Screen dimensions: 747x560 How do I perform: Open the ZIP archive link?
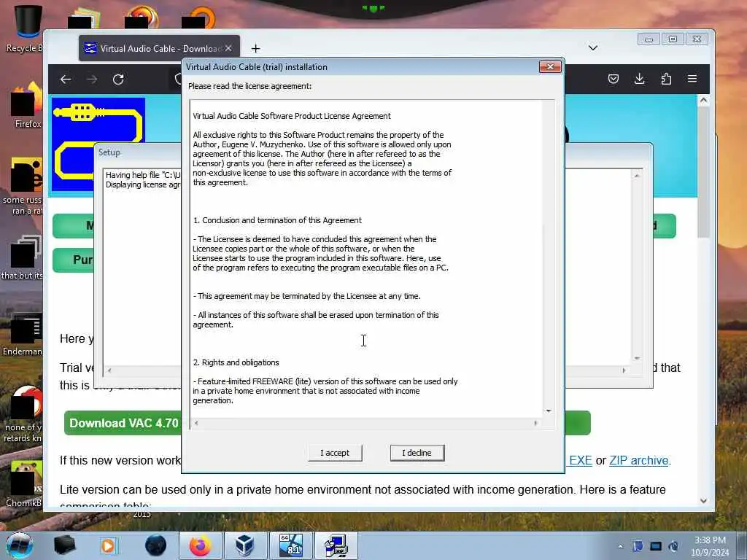click(639, 461)
